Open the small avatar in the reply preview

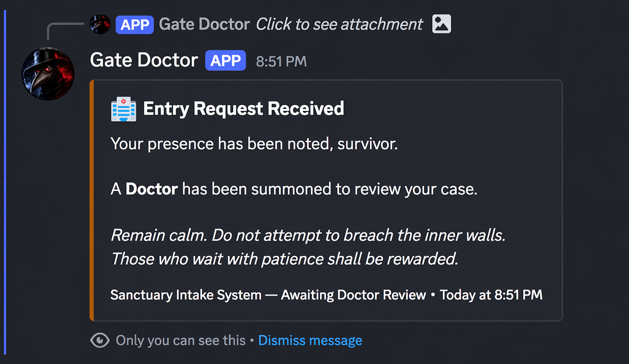click(100, 24)
